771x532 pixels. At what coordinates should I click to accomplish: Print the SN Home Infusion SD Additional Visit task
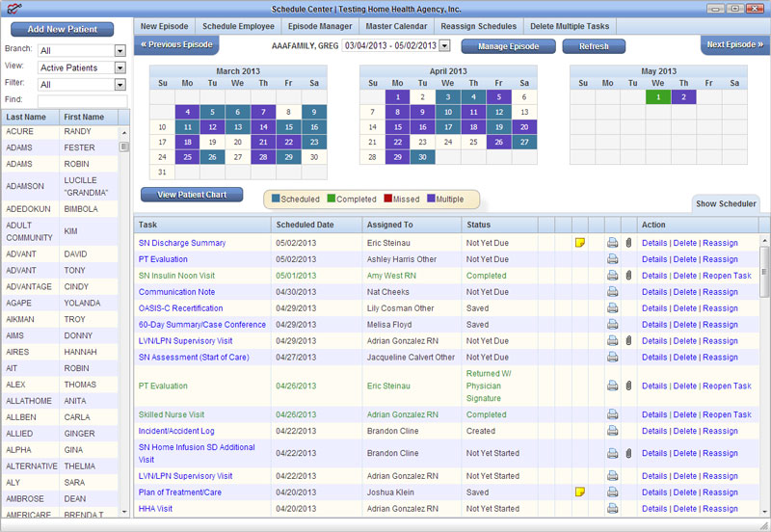pos(612,453)
